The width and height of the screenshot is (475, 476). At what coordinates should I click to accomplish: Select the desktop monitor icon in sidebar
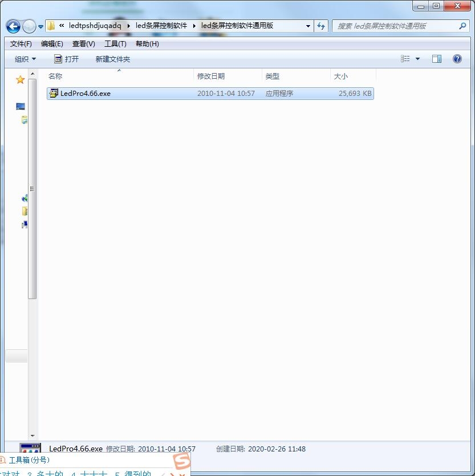pos(21,106)
